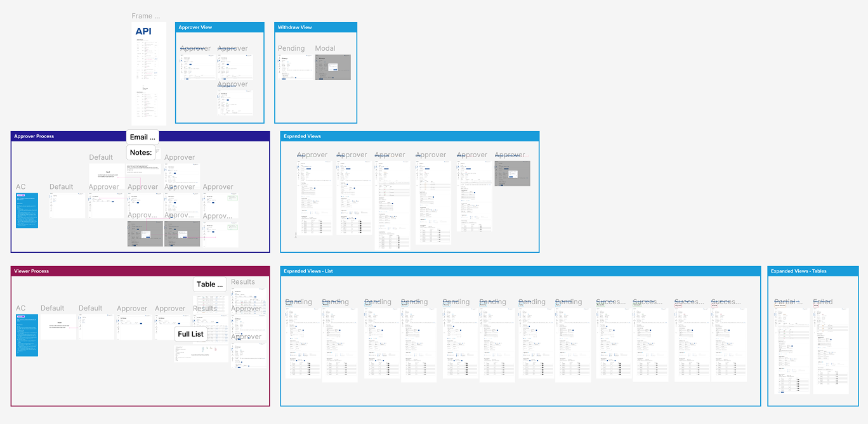
Task: Click the "Table ..." label in Viewer Process
Action: point(209,284)
